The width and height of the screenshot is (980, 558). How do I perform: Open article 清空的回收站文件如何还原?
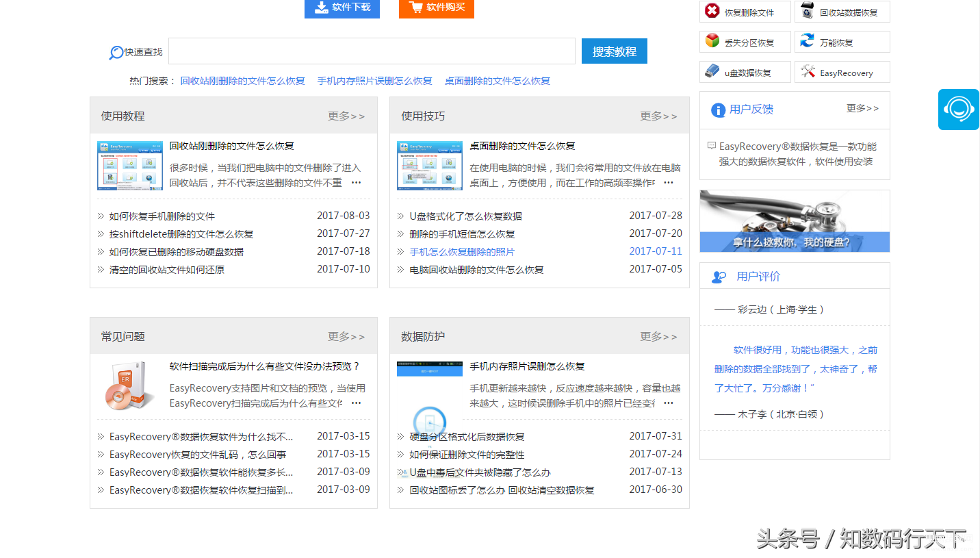[x=167, y=270]
